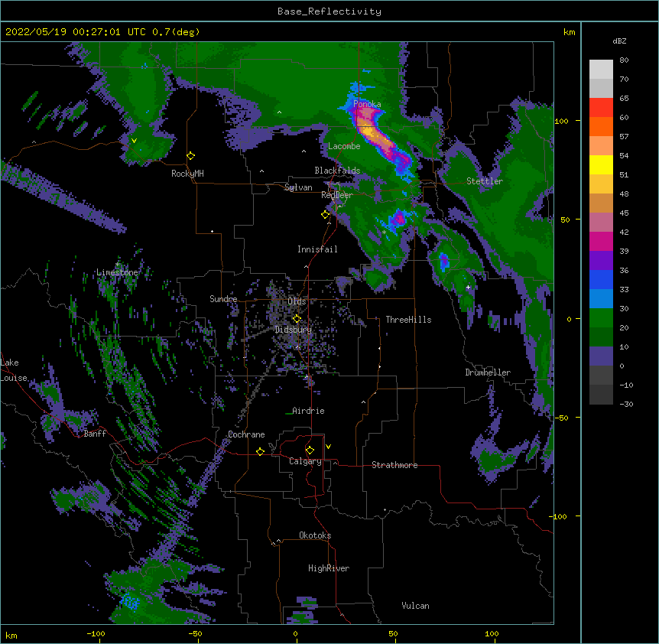This screenshot has height=644, width=659.
Task: Click the Base_Reflectivity title
Action: coord(329,11)
